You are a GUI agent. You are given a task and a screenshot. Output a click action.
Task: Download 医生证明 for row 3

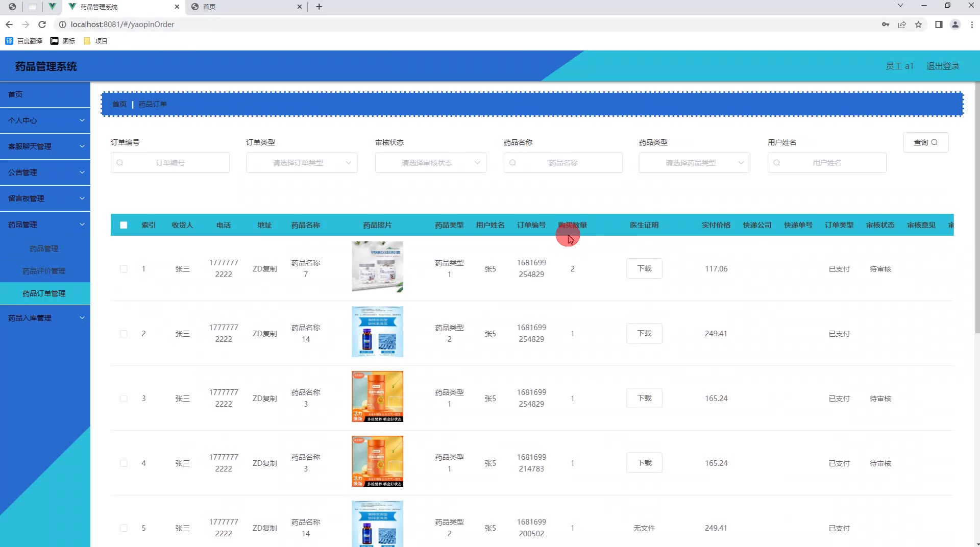coord(644,398)
